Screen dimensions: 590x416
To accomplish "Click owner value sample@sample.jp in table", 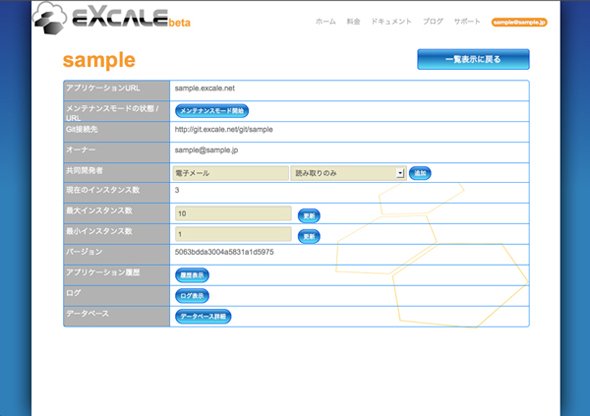I will (206, 150).
